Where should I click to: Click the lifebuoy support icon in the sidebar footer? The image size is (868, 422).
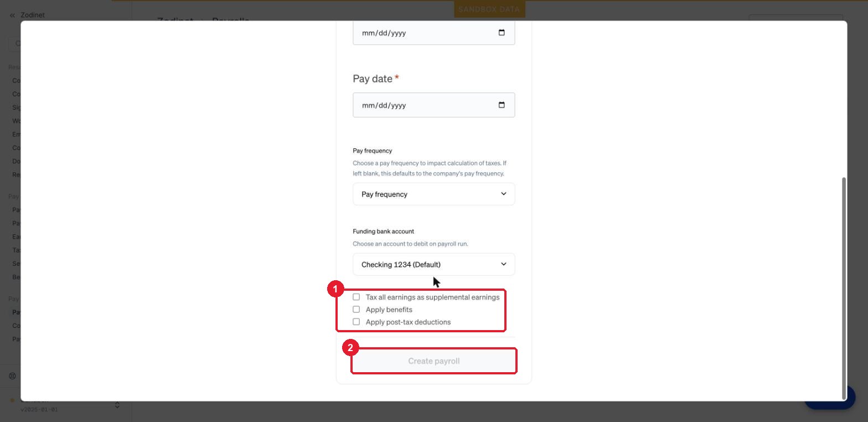(x=12, y=376)
